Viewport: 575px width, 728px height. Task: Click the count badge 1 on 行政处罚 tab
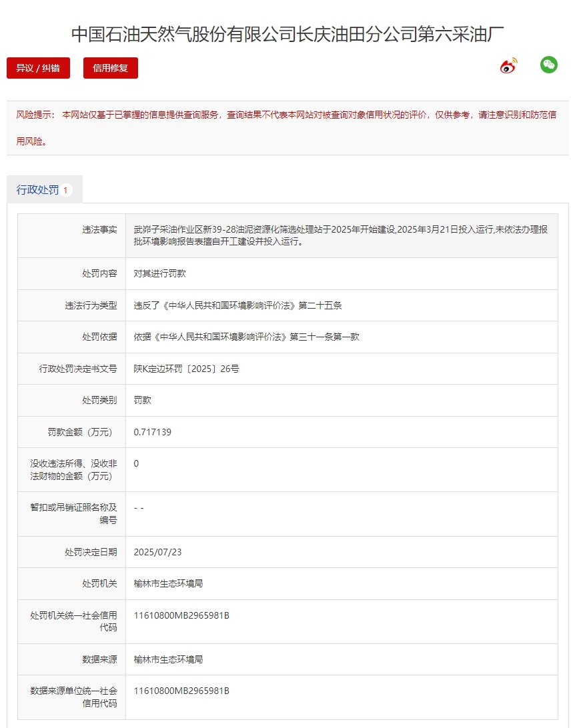(65, 190)
